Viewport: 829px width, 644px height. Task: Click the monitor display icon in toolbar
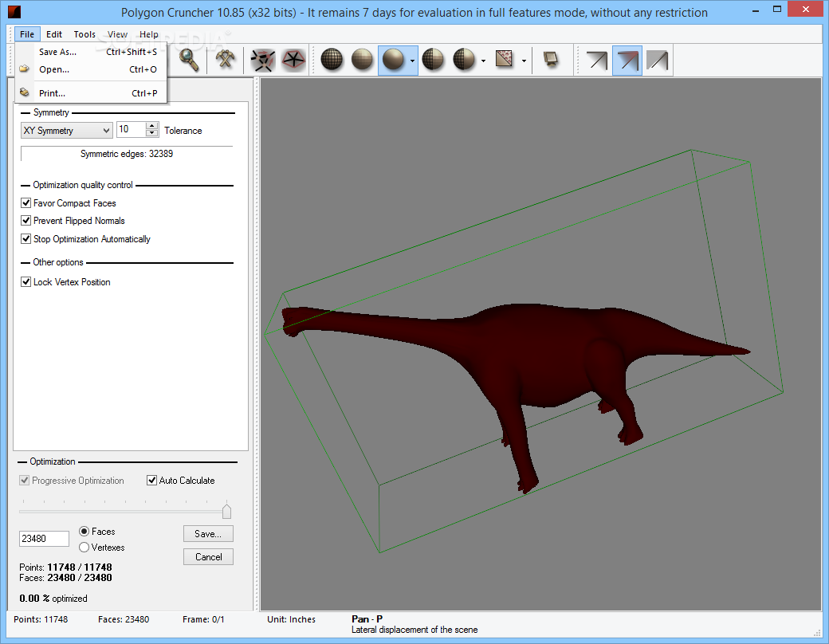551,59
